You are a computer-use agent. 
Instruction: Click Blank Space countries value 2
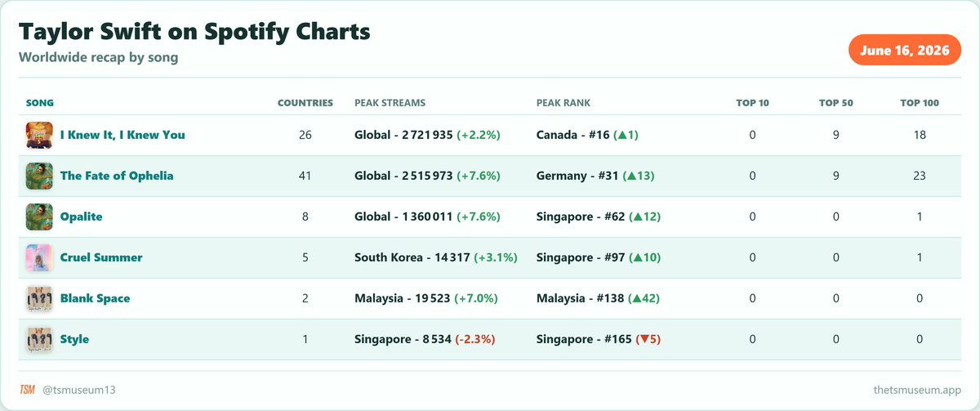[305, 298]
